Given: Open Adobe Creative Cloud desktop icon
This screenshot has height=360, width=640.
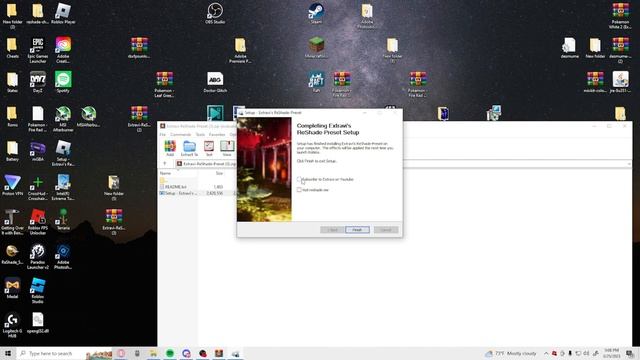Looking at the screenshot, I should coord(63,50).
